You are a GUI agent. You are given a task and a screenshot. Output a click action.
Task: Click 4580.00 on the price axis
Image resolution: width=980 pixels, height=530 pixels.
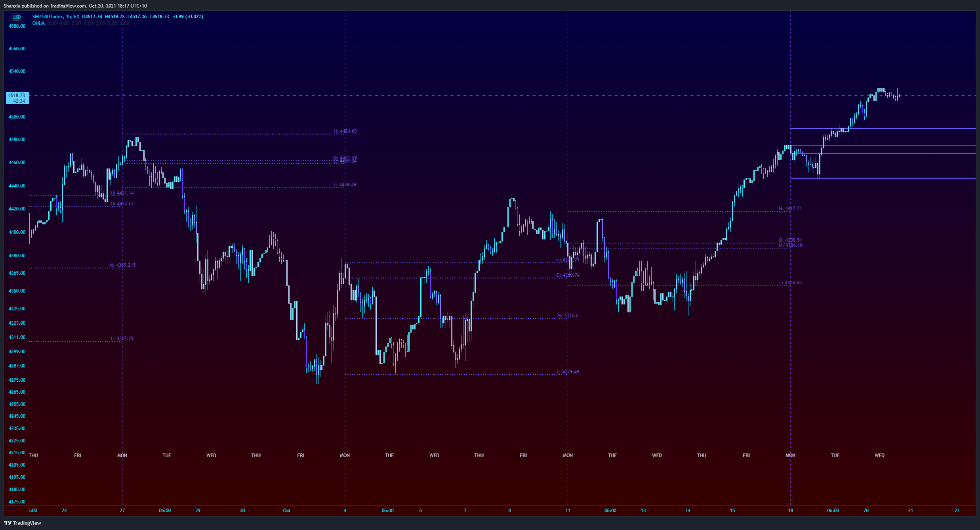coord(17,26)
